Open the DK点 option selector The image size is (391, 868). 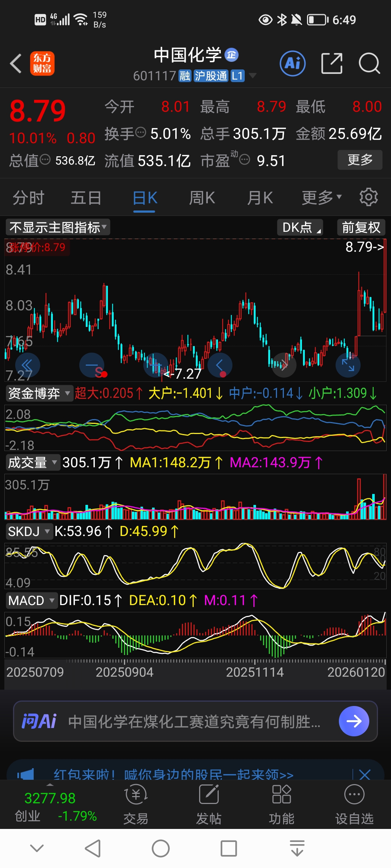(300, 227)
